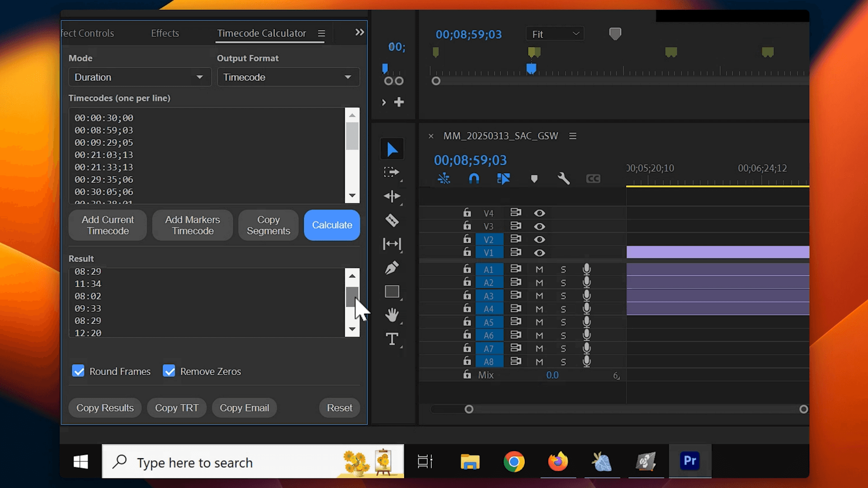This screenshot has height=488, width=868.
Task: Switch to the Effects tab
Action: pyautogui.click(x=165, y=33)
